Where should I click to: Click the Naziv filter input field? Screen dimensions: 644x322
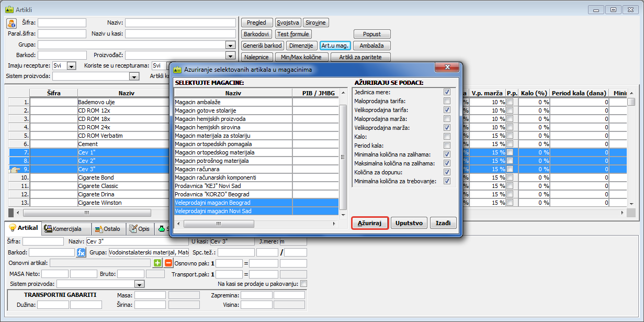(x=180, y=23)
